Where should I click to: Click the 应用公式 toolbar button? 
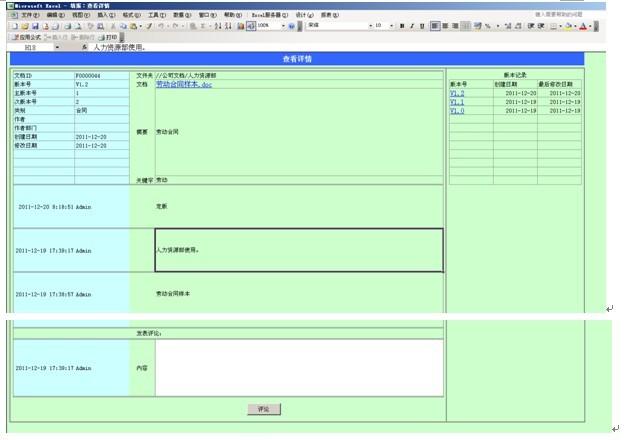(x=27, y=37)
